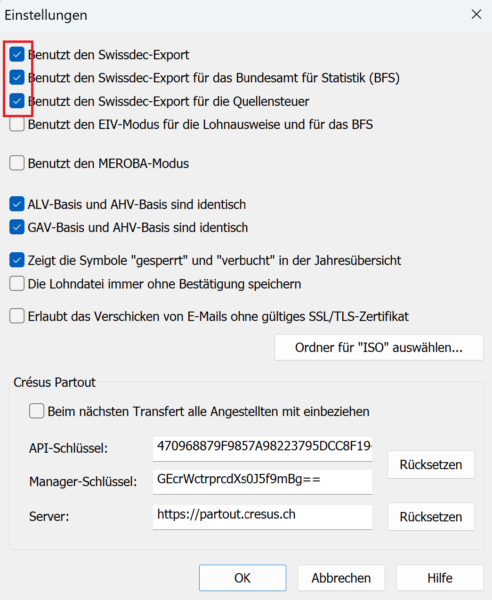Check 'Benutzt den MEROBA-Modus'
492x600 pixels.
17,163
